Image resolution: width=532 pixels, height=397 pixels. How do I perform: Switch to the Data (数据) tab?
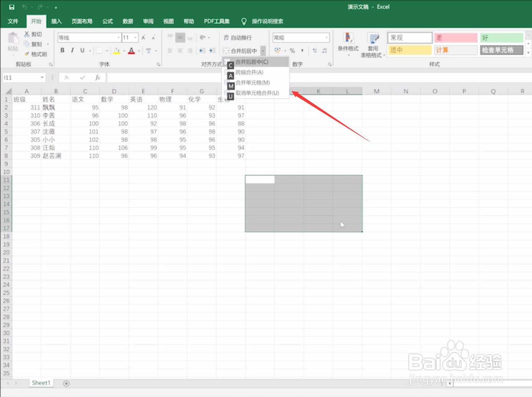[128, 21]
